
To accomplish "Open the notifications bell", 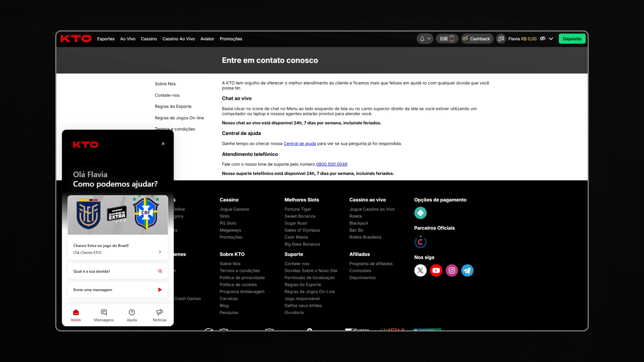I will coord(422,39).
